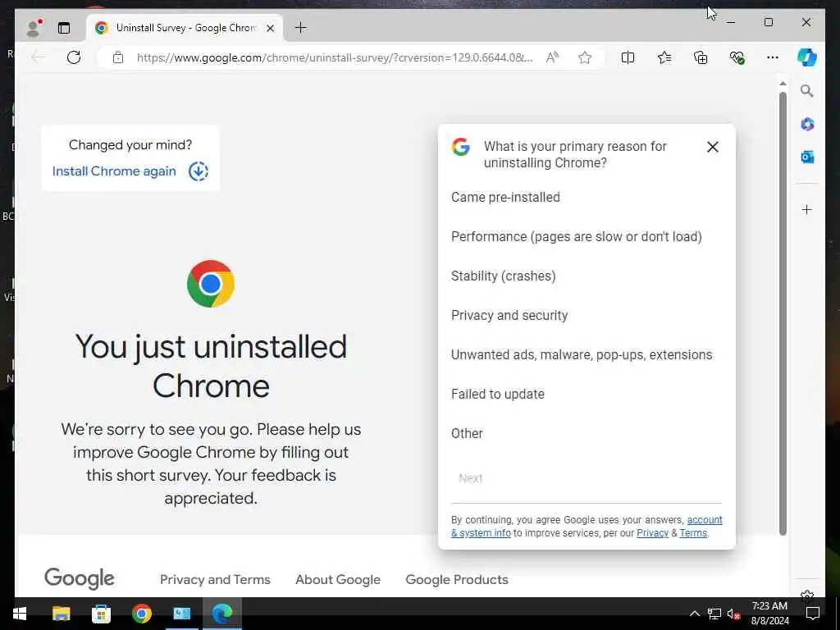840x630 pixels.
Task: Open a new tab with plus button
Action: point(301,27)
